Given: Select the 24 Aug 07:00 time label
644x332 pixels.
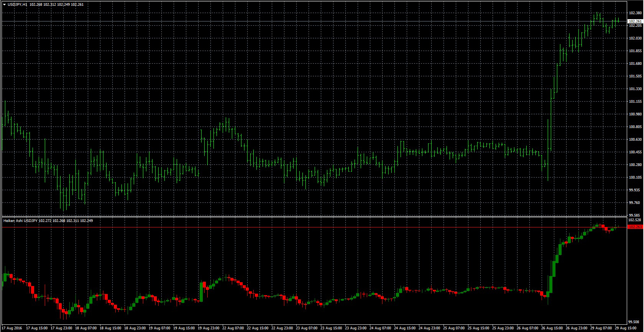Looking at the screenshot, I should (x=380, y=329).
